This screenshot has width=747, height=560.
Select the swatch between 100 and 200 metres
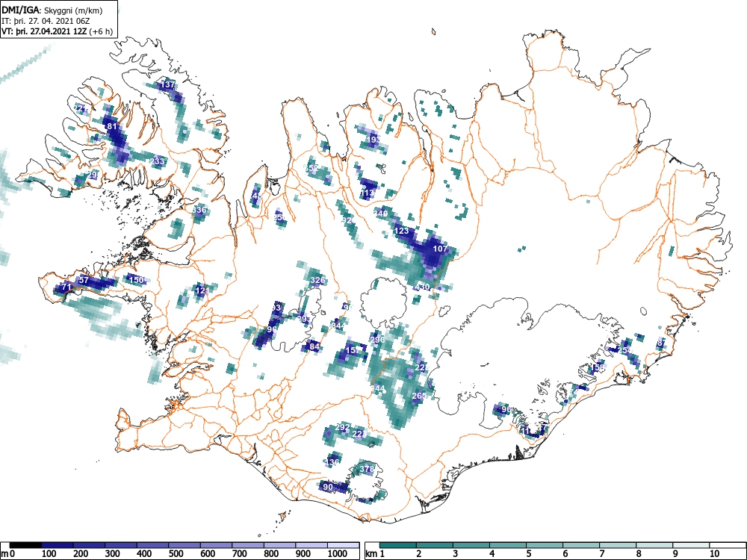pos(58,545)
